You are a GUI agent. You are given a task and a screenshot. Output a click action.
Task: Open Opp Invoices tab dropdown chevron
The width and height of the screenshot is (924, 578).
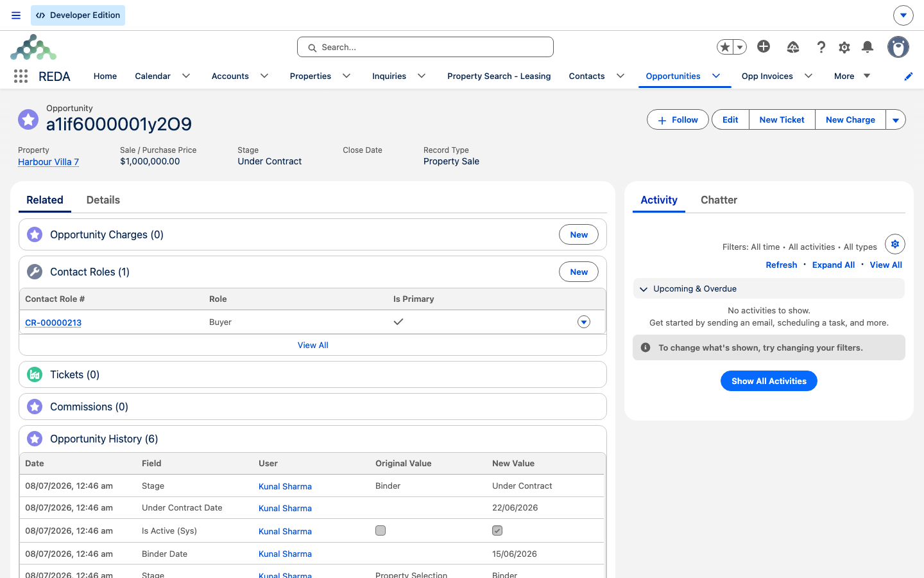click(x=809, y=76)
